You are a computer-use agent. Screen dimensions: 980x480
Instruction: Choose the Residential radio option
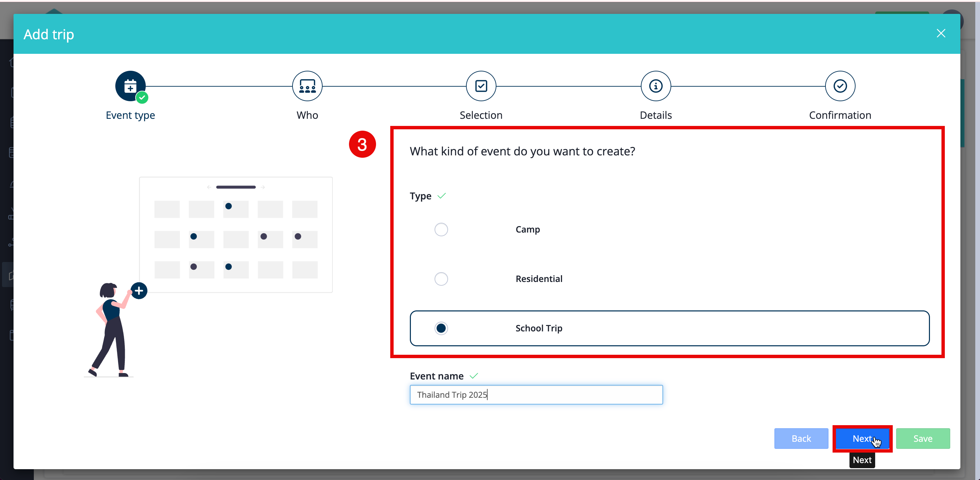click(x=441, y=279)
